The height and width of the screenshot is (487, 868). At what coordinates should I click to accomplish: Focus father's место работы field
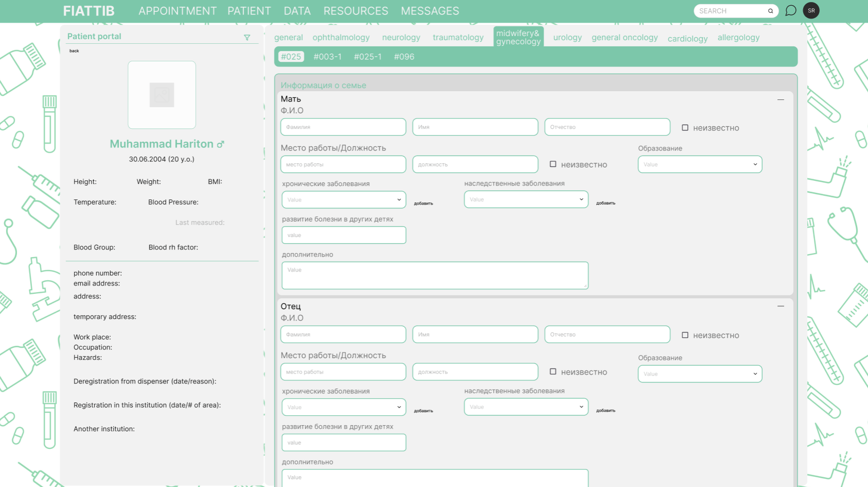(x=343, y=372)
